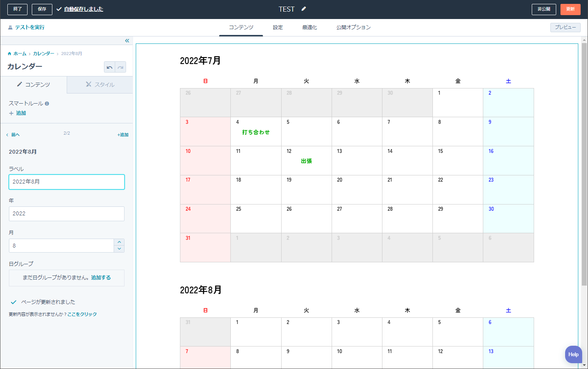
Task: Go to previous item with 前へ
Action: click(13, 135)
